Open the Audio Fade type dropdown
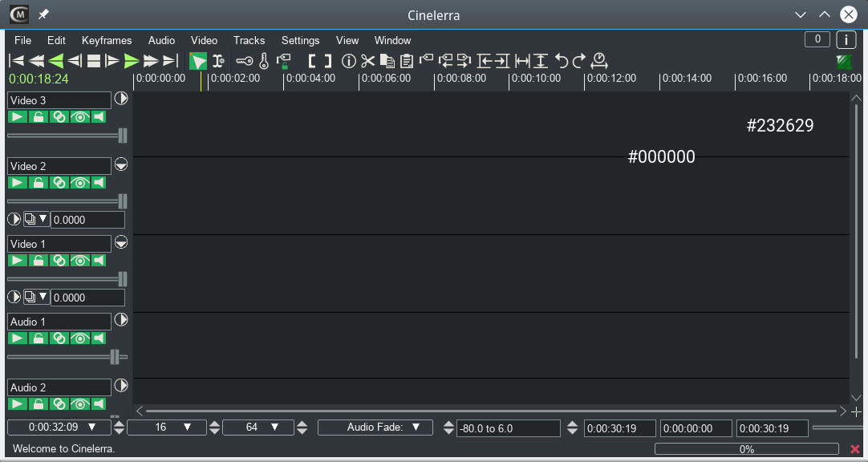Image resolution: width=868 pixels, height=462 pixels. click(375, 428)
